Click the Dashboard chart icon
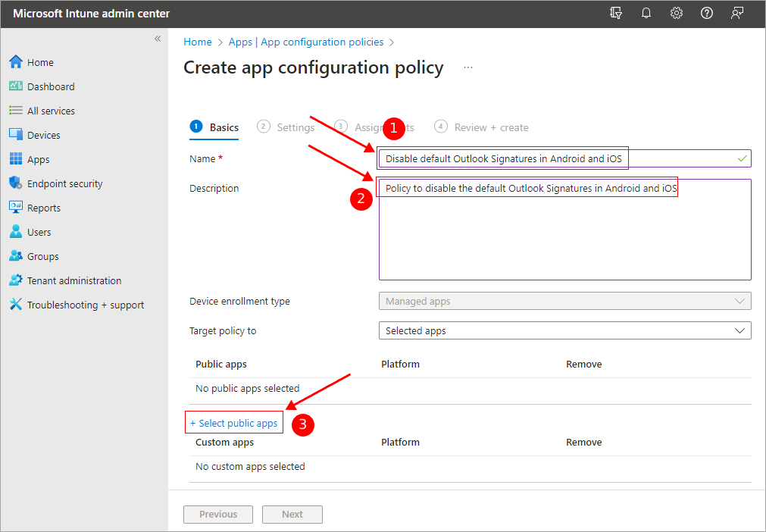 (x=16, y=86)
